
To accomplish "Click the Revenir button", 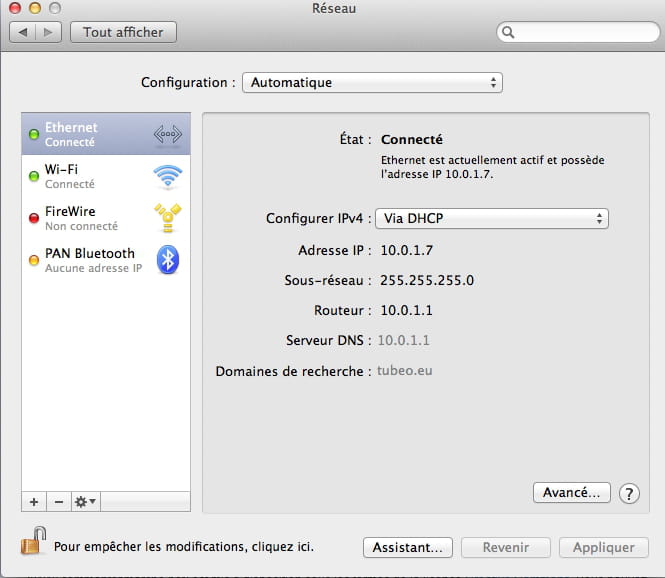I will pyautogui.click(x=506, y=547).
